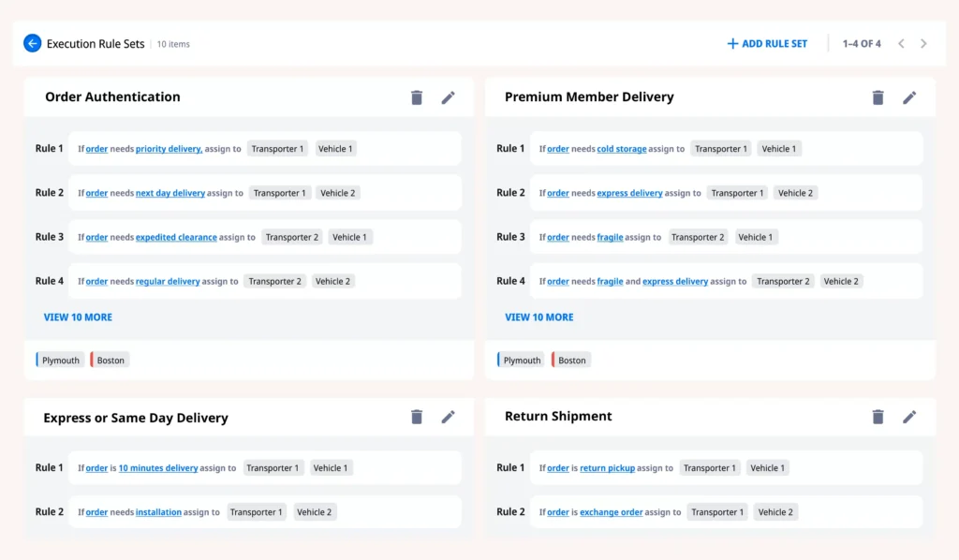Click the return pickup link in Return Shipment
Viewport: 959px width, 560px height.
click(x=607, y=468)
